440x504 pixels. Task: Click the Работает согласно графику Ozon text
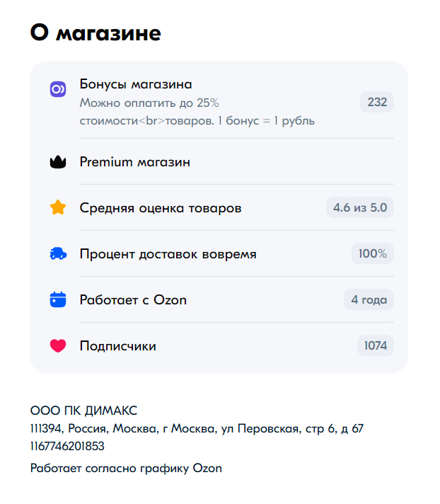pos(126,468)
